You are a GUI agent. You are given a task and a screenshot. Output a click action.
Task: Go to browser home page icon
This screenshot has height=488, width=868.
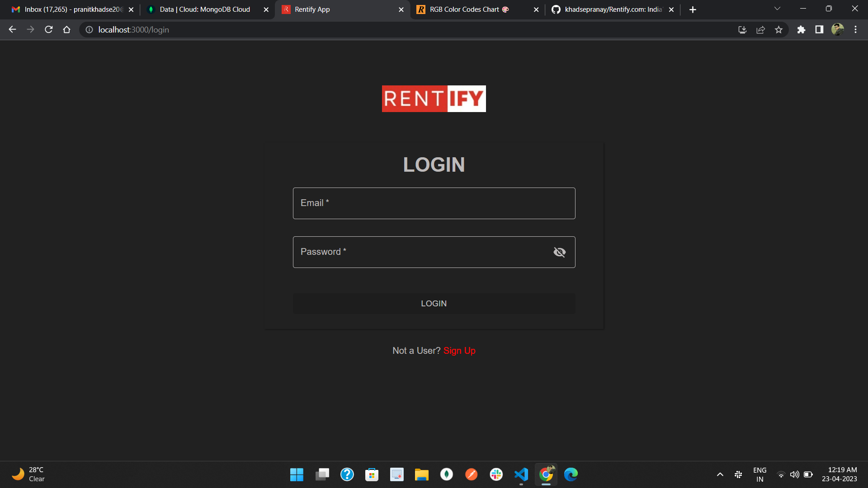66,30
